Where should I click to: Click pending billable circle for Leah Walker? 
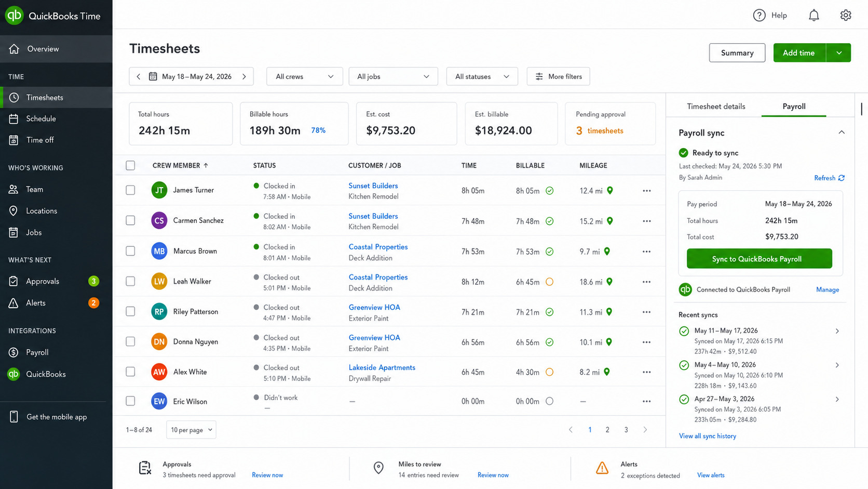pos(549,282)
